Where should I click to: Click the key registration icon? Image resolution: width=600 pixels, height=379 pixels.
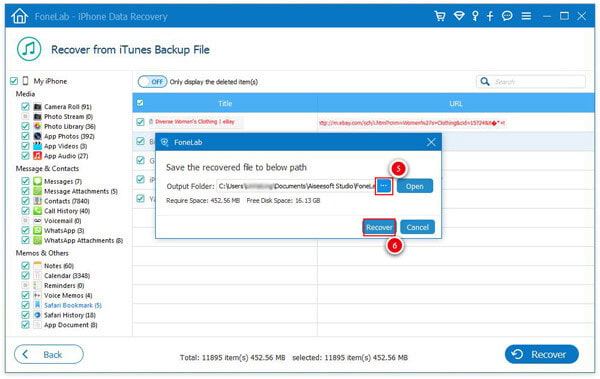475,16
